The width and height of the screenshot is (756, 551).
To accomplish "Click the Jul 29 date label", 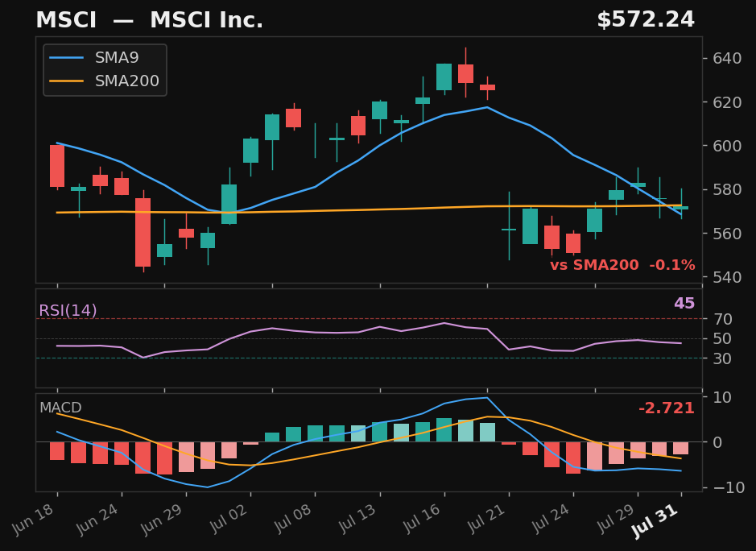I will click(x=615, y=519).
